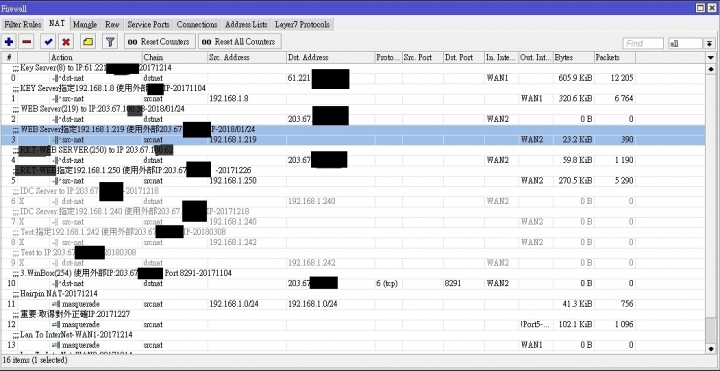Select Hairpin NAT-20171214 comment row
The width and height of the screenshot is (720, 371).
click(x=352, y=293)
